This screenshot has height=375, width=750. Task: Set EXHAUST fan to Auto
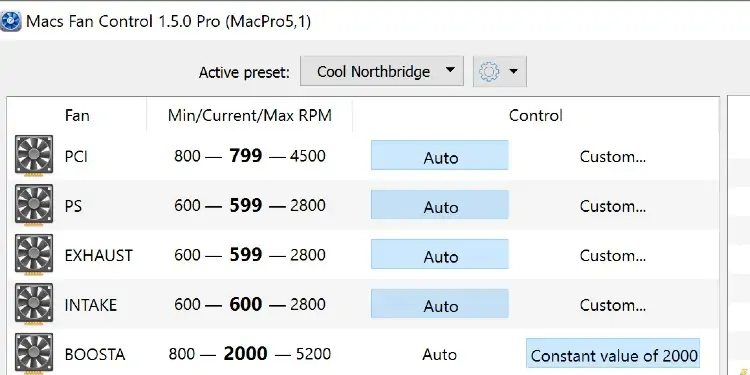[440, 254]
